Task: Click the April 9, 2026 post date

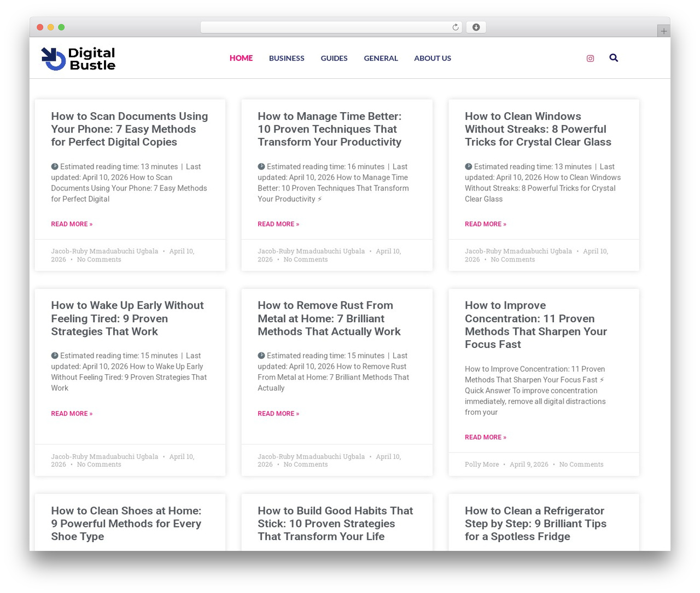Action: pos(529,464)
